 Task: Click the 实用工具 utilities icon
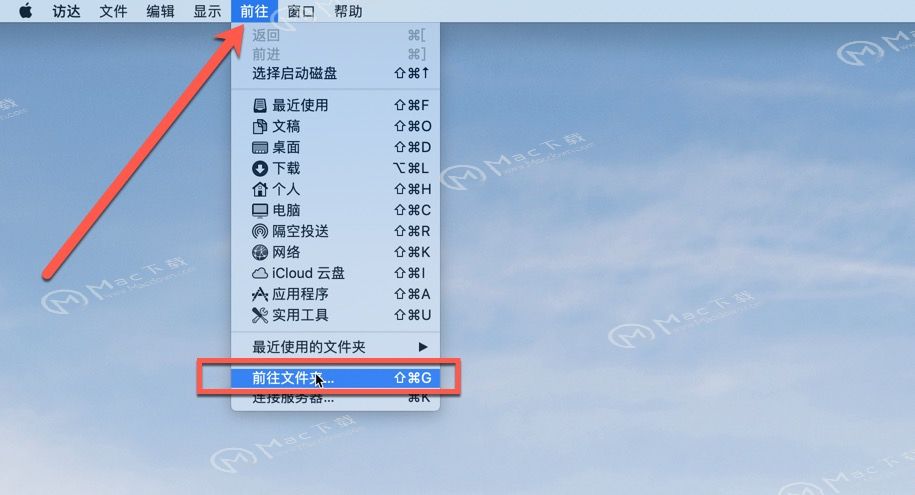tap(260, 315)
